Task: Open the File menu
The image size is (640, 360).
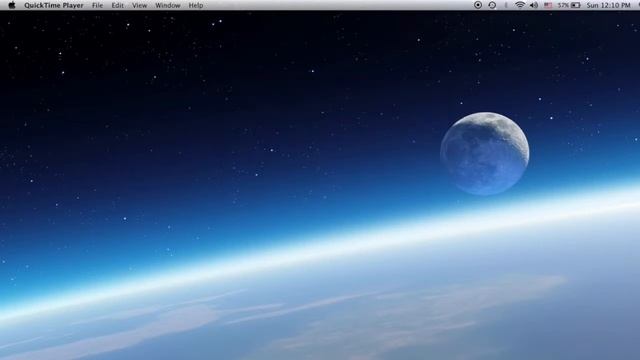Action: [97, 5]
